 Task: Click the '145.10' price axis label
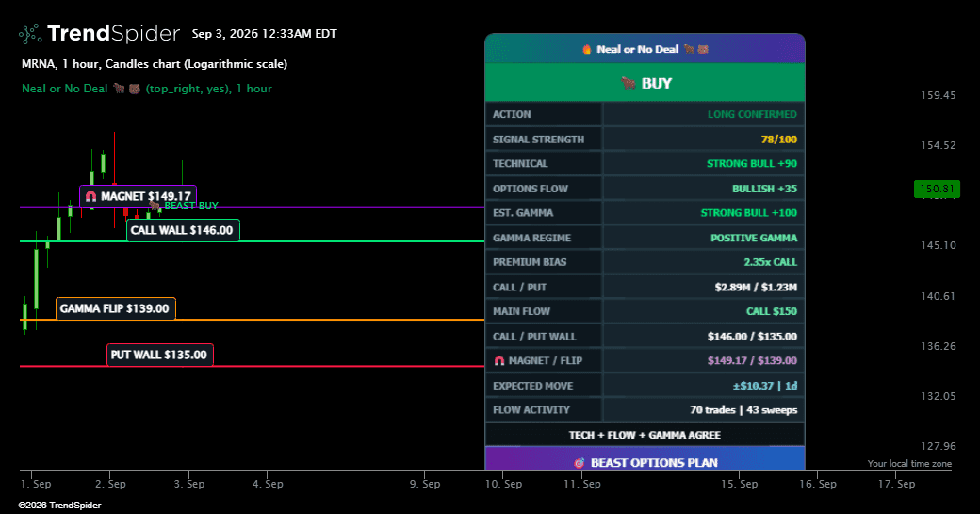coord(939,246)
